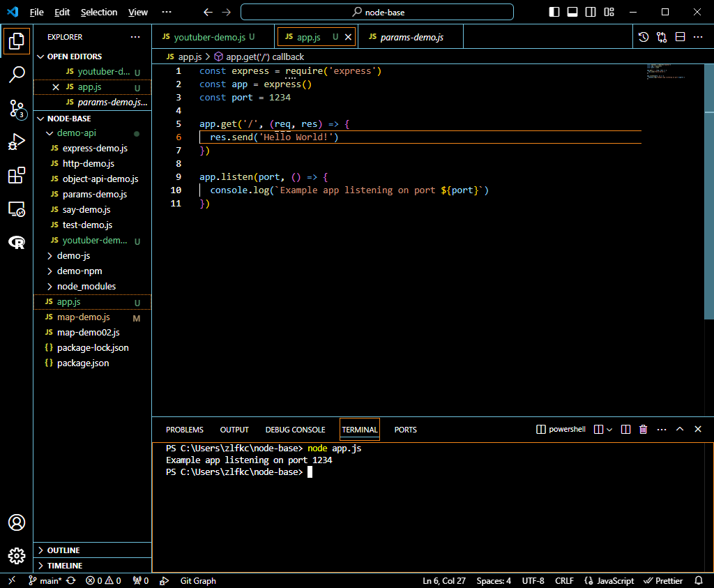Click the main branch in status bar
The image size is (714, 588).
45,580
